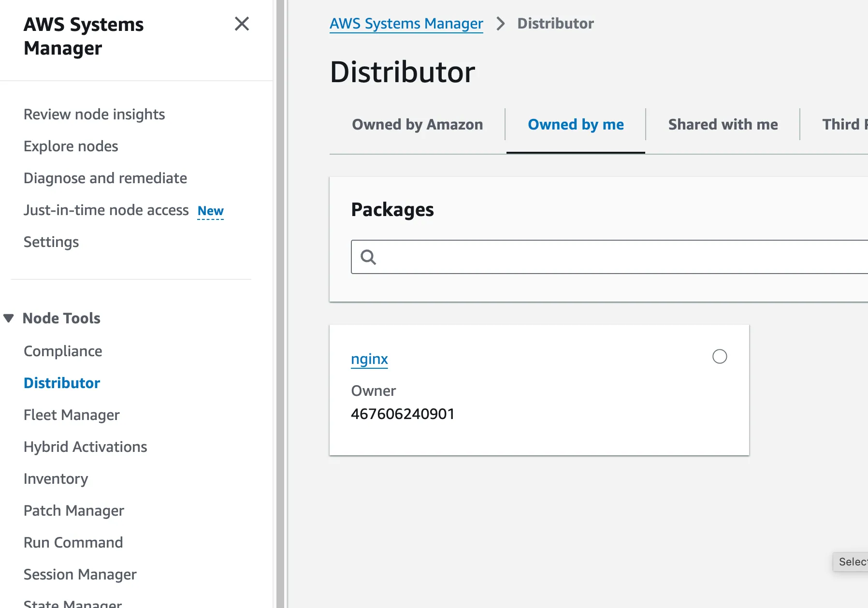The width and height of the screenshot is (868, 608).
Task: Open Session Manager
Action: point(80,575)
